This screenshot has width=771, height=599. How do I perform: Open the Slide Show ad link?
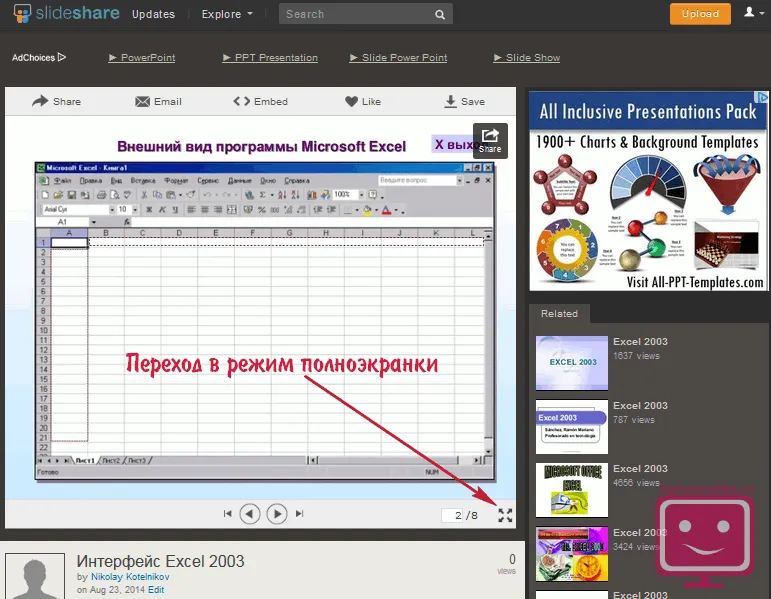(x=527, y=58)
